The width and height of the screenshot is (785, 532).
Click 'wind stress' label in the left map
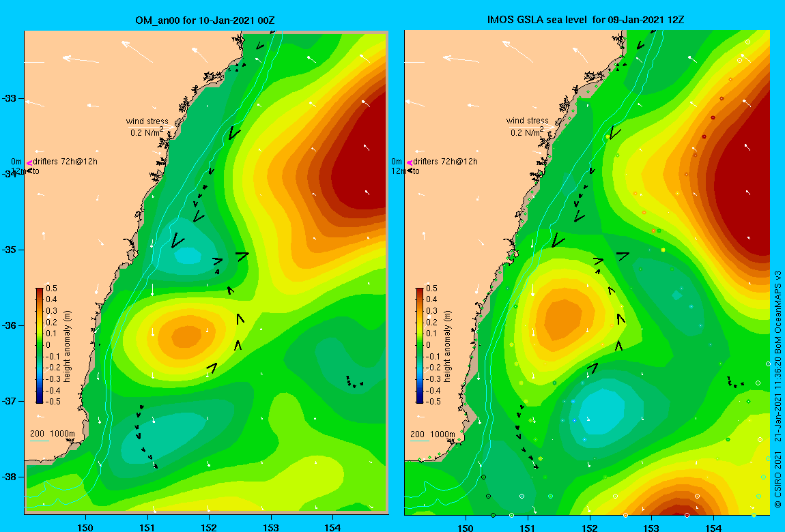[x=147, y=121]
